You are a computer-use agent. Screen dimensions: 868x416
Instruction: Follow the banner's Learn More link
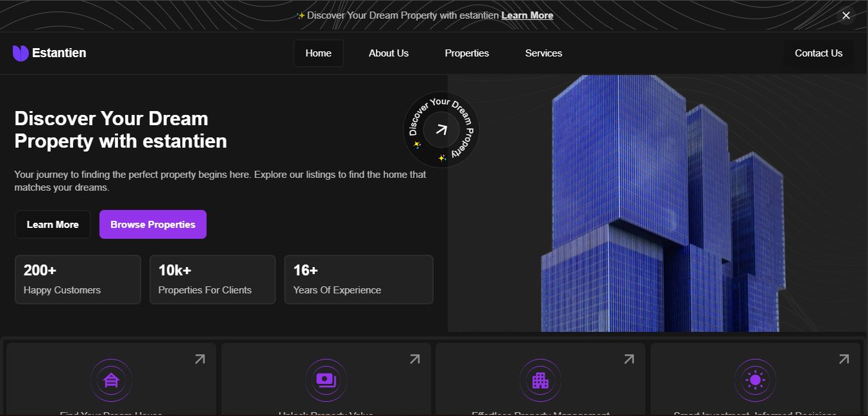tap(527, 15)
